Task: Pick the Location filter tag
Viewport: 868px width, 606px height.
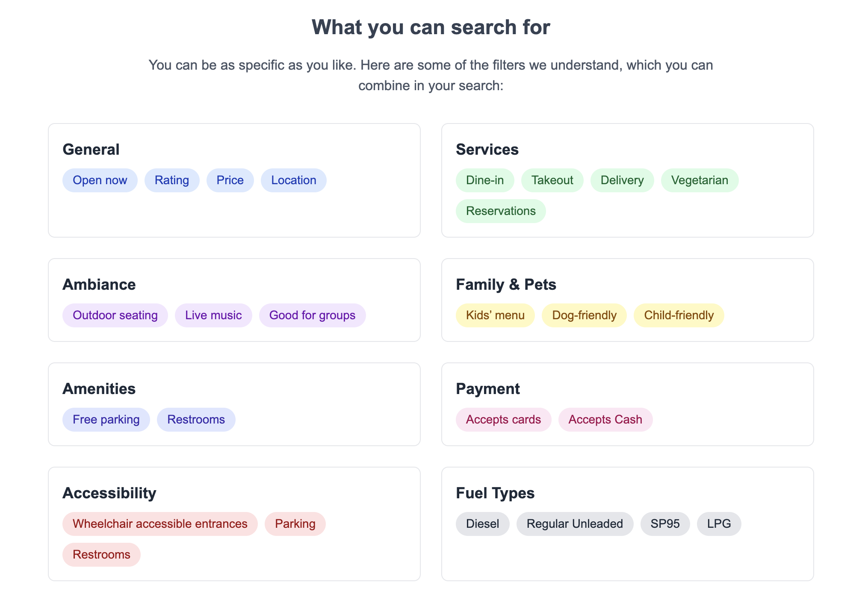Action: point(293,180)
